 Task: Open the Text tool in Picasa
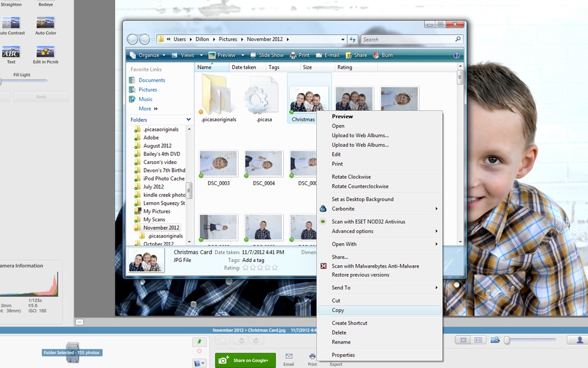tap(11, 55)
